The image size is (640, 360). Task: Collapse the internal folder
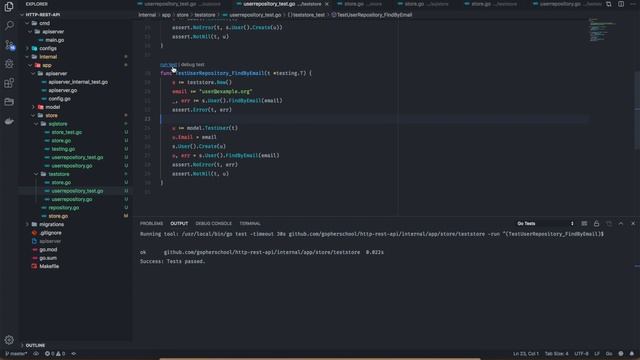click(x=48, y=57)
